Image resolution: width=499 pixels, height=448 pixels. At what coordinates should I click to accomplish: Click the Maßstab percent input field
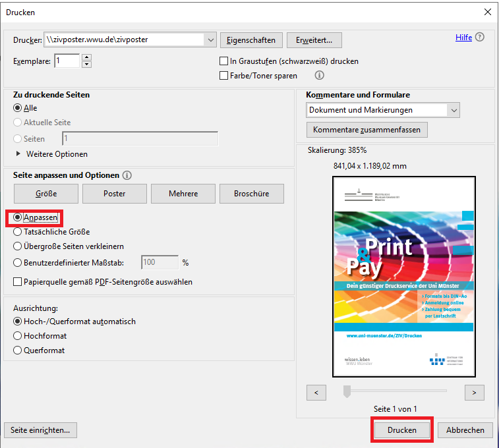160,262
